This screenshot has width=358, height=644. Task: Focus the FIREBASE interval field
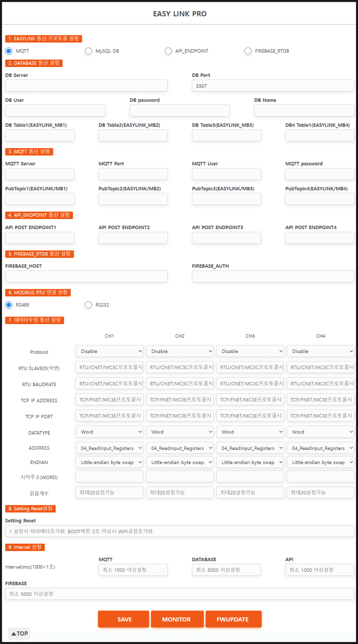[180, 594]
